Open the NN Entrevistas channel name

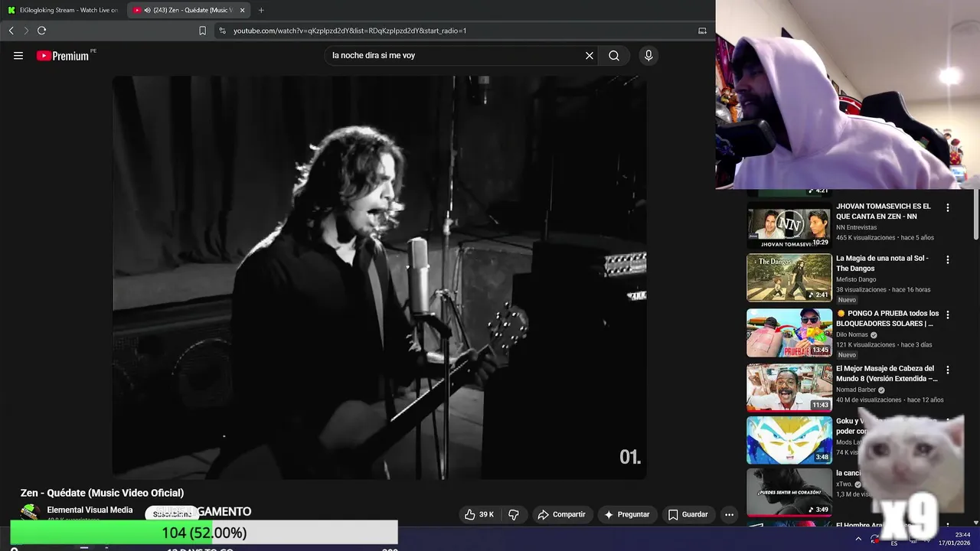[856, 227]
